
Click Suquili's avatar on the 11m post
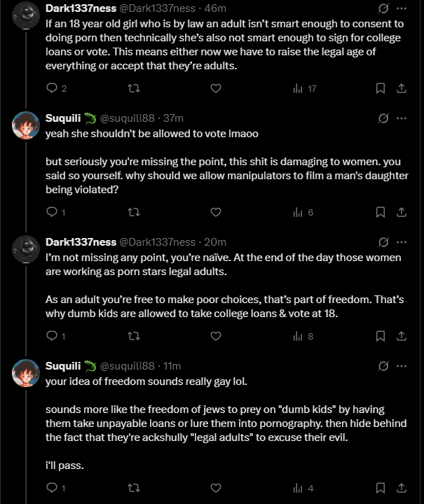26,374
